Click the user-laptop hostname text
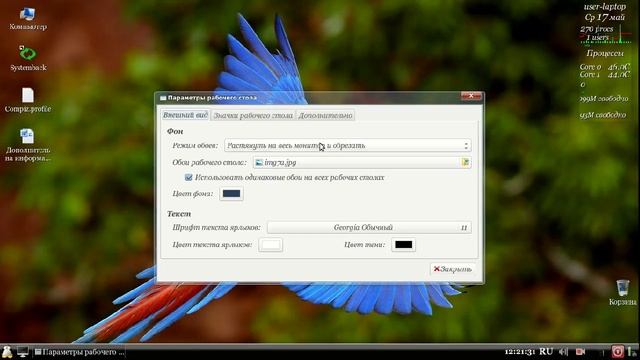This screenshot has height=360, width=640. coord(604,7)
